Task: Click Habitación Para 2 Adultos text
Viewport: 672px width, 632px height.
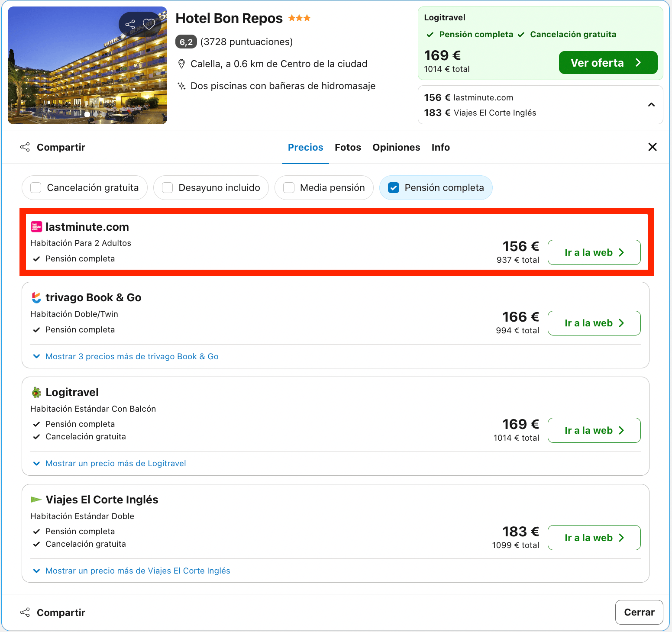Action: click(x=81, y=243)
